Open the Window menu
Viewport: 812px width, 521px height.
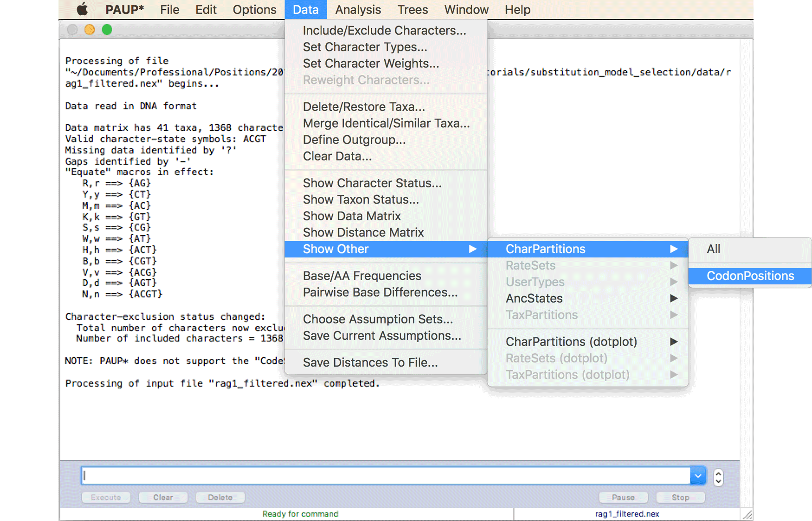point(466,9)
